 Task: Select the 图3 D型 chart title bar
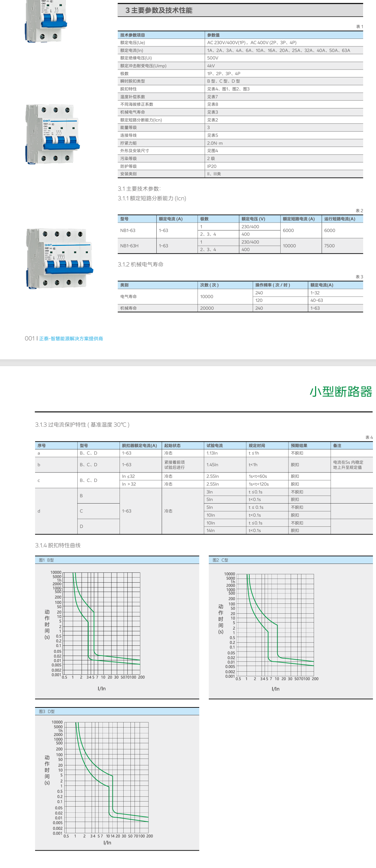point(117,712)
